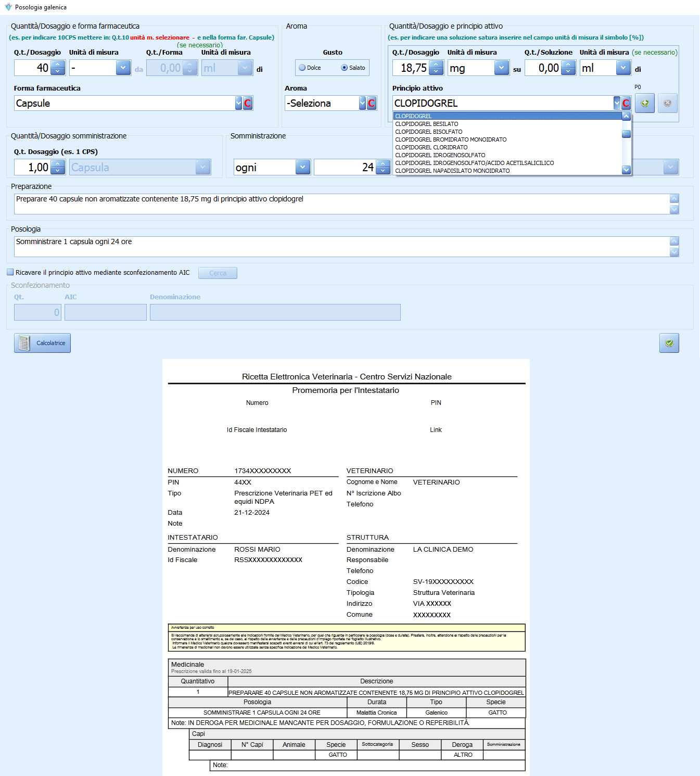
Task: Select CLOPIDOGREL CLORIDRATO in dropdown list
Action: click(431, 147)
